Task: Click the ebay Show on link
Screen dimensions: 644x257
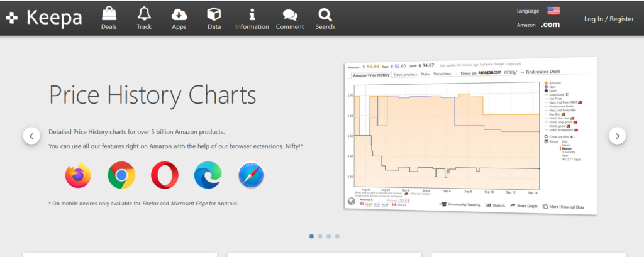Action: [x=511, y=72]
